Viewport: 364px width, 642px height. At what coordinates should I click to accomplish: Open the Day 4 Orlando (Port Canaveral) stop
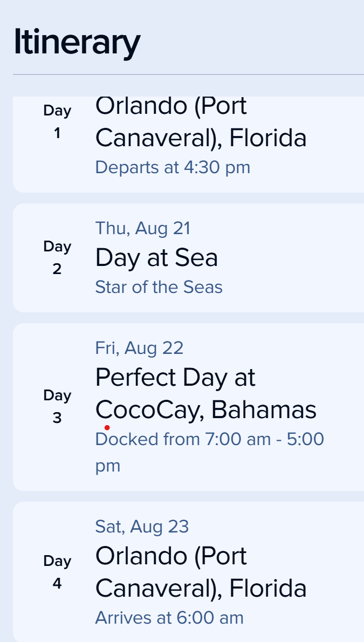[201, 572]
